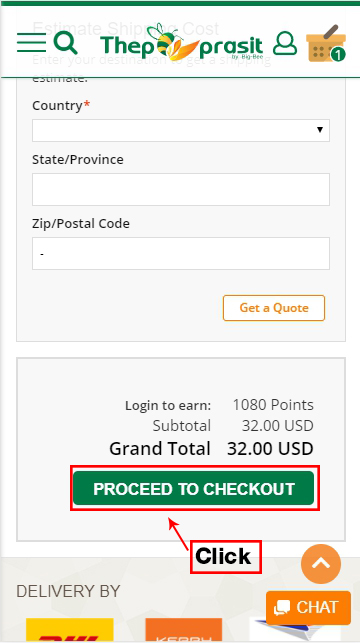Open the user account icon
Viewport: 360px width, 643px height.
[x=285, y=43]
